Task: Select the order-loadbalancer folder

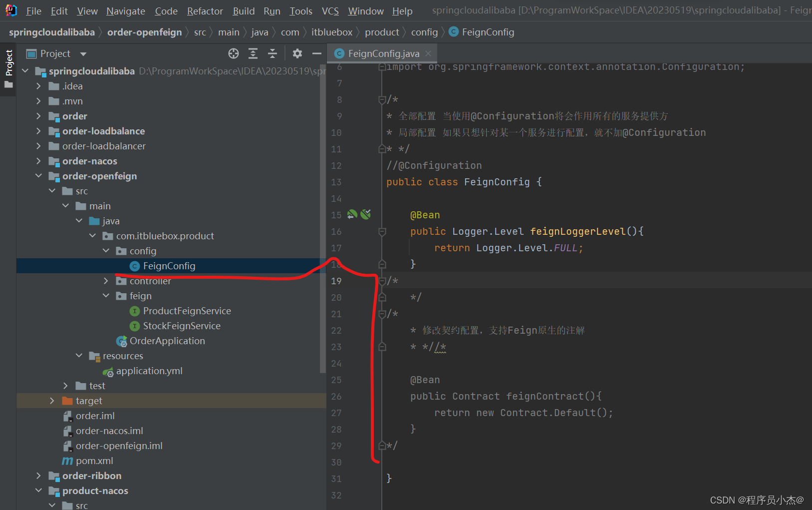Action: 104,146
